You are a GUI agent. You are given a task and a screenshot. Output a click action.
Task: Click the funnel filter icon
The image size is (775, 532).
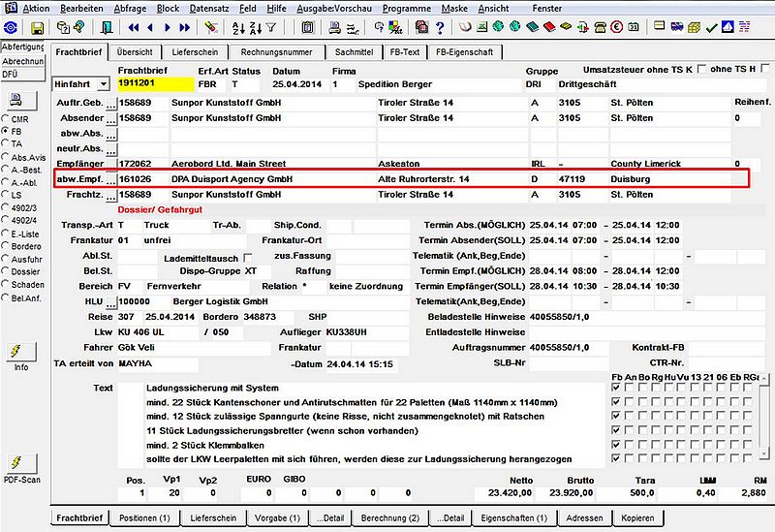click(x=271, y=28)
